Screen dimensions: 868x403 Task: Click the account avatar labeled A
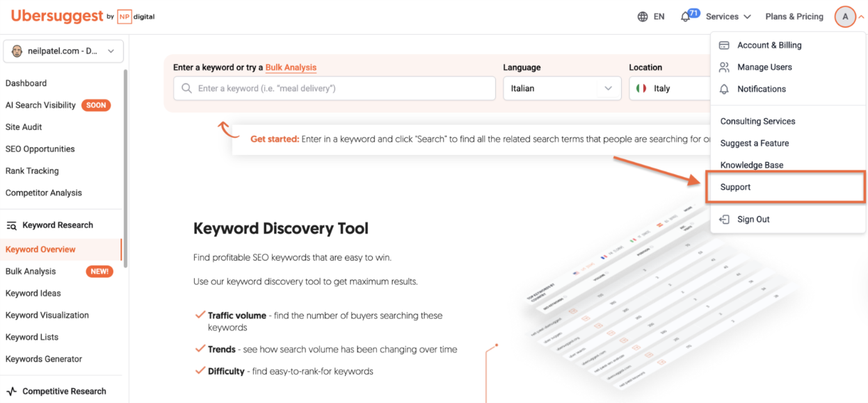[x=845, y=17]
